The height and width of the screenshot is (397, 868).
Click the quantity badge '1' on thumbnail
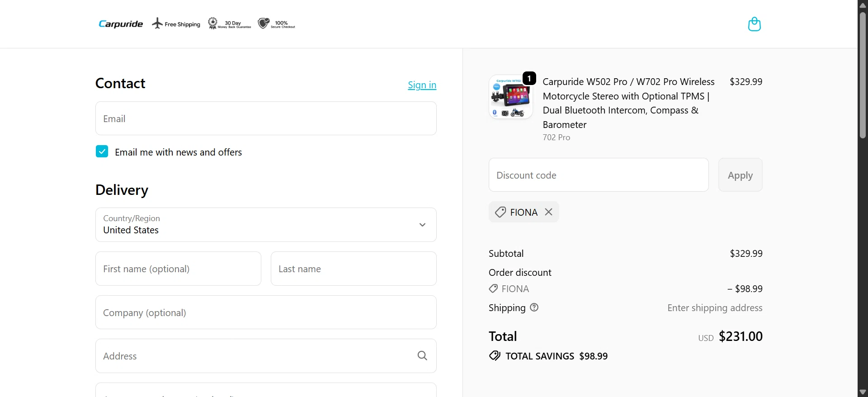pyautogui.click(x=529, y=78)
